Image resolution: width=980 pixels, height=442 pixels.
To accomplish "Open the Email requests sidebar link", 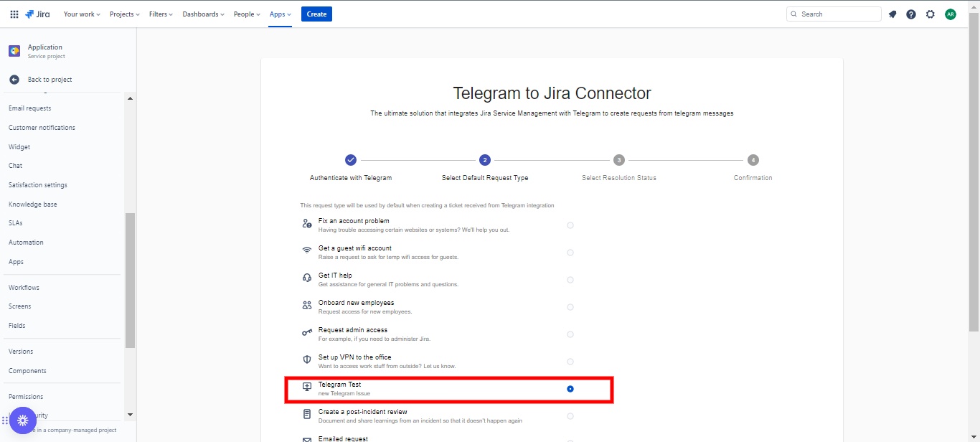I will coord(29,108).
